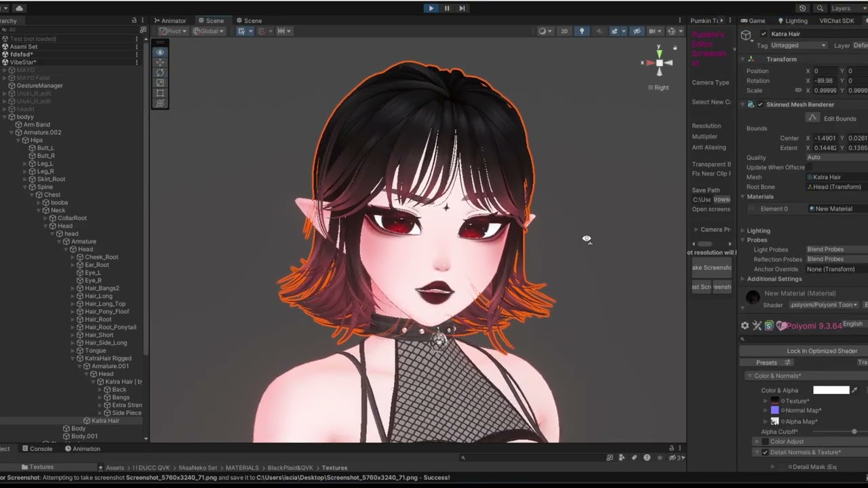Switch to the Animator tab
Image resolution: width=868 pixels, height=488 pixels.
[170, 20]
